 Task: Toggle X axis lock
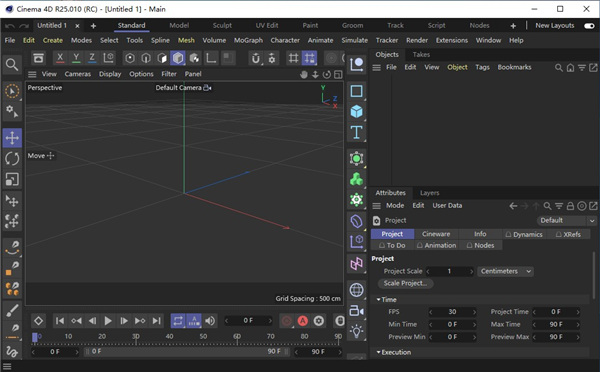[x=60, y=58]
